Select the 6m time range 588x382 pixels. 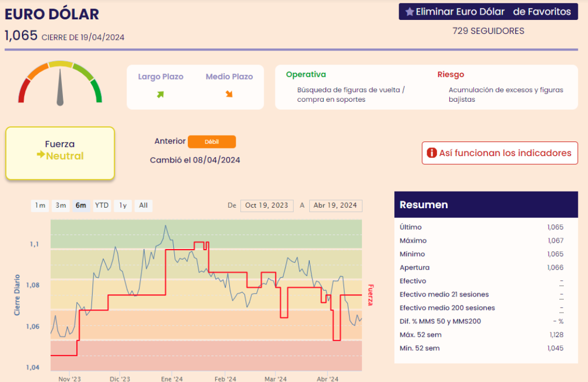[81, 206]
